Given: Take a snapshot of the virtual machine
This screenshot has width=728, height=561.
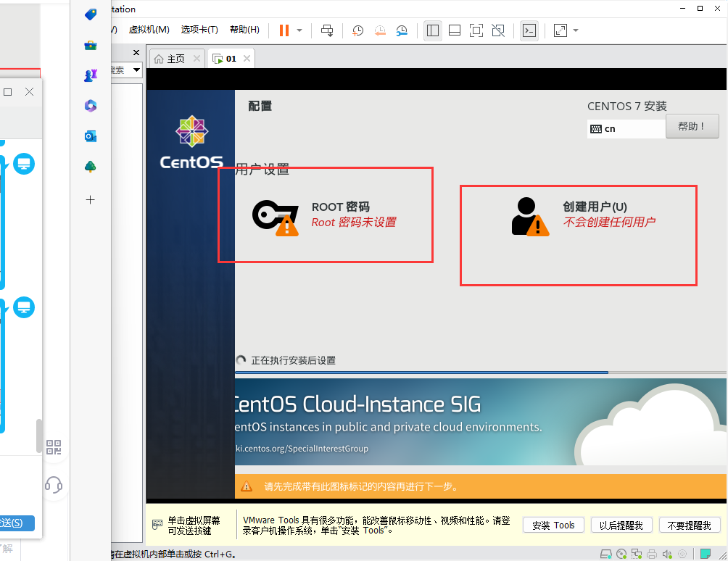Looking at the screenshot, I should (x=357, y=30).
